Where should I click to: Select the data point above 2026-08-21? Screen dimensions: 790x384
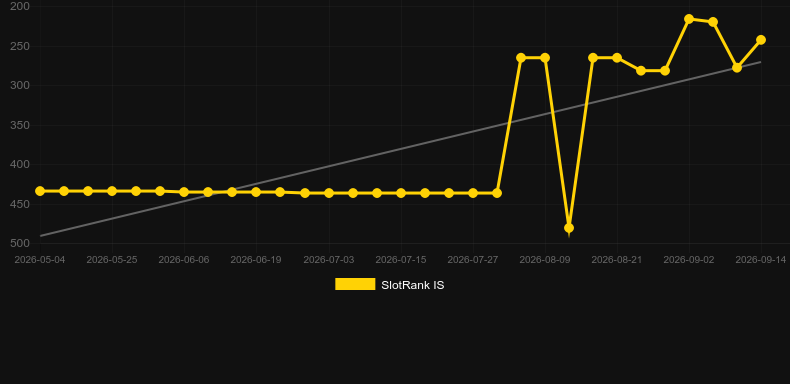pyautogui.click(x=617, y=57)
